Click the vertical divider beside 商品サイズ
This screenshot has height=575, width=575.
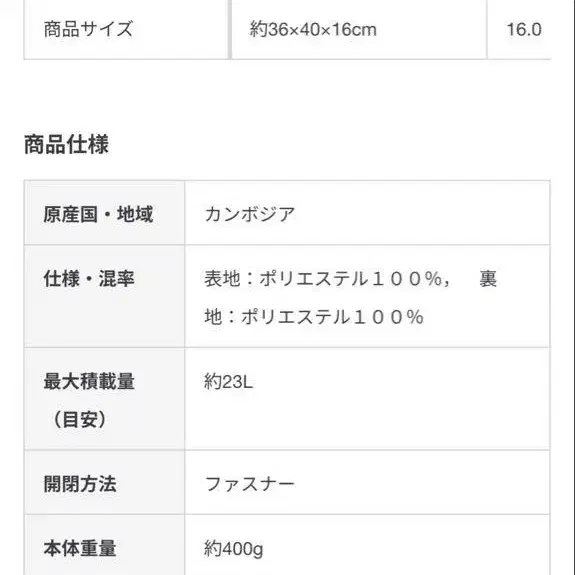(230, 29)
